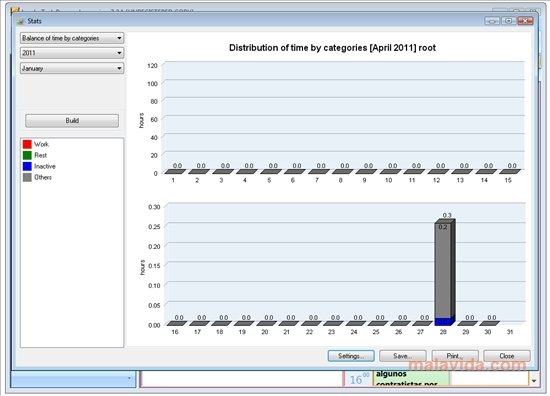The height and width of the screenshot is (396, 550).
Task: Open the 2011 year dropdown
Action: 72,53
